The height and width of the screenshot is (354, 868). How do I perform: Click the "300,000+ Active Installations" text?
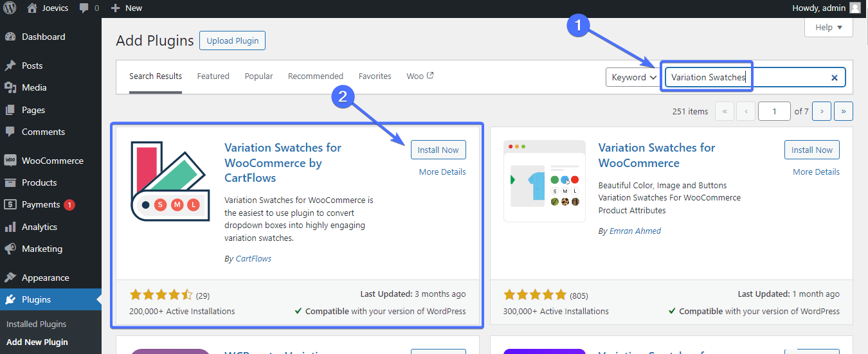(556, 311)
